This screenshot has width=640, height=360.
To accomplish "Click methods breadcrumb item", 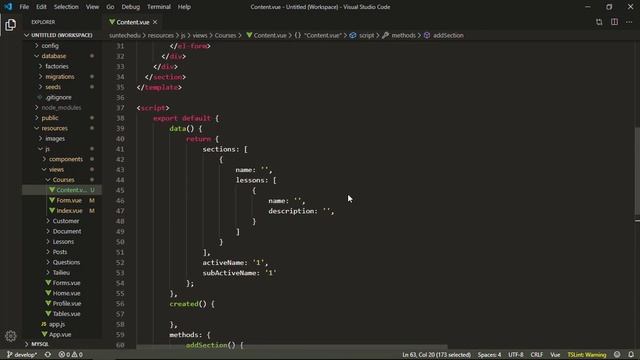I will [403, 36].
